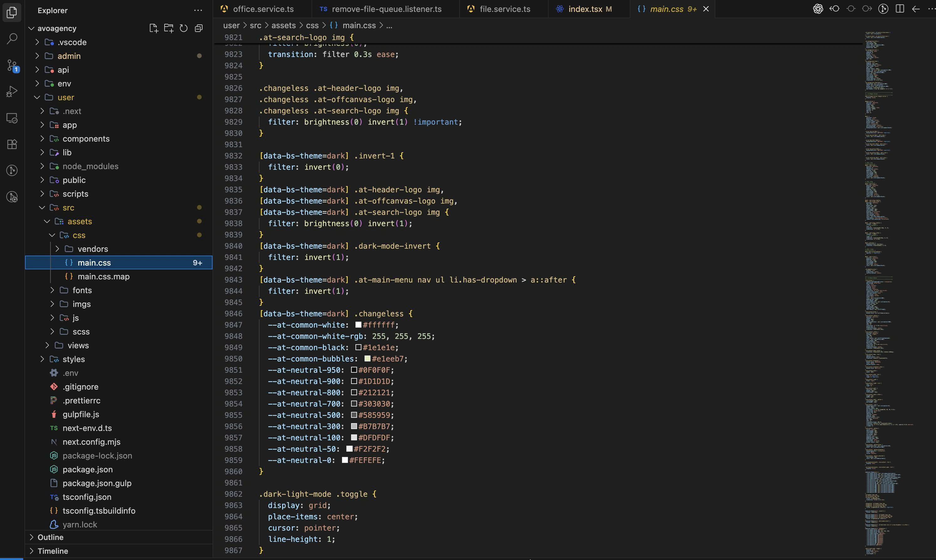The height and width of the screenshot is (560, 936).
Task: Click the Git graph icon in editor toolbar
Action: [883, 9]
